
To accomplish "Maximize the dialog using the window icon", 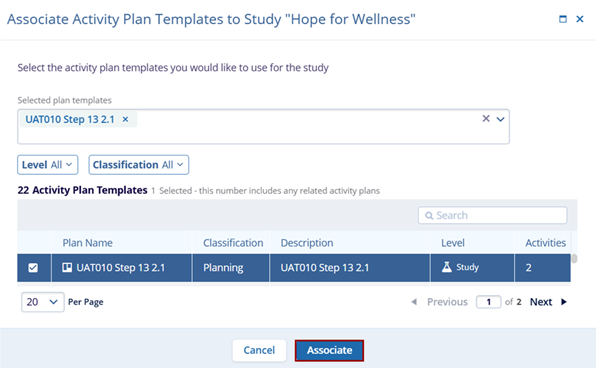I will pyautogui.click(x=563, y=19).
